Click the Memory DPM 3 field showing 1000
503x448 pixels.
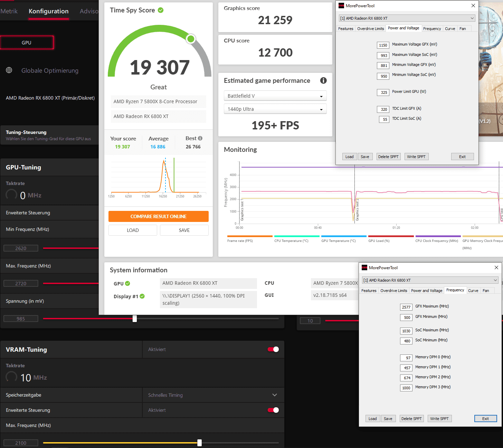coord(406,388)
